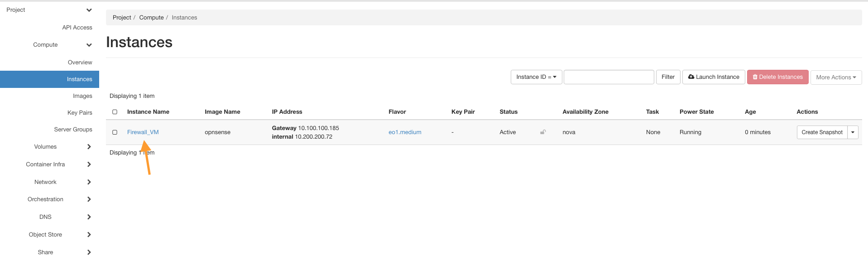Expand the Volumes sidebar section chevron
Screen dimensions: 868x266
coord(89,147)
